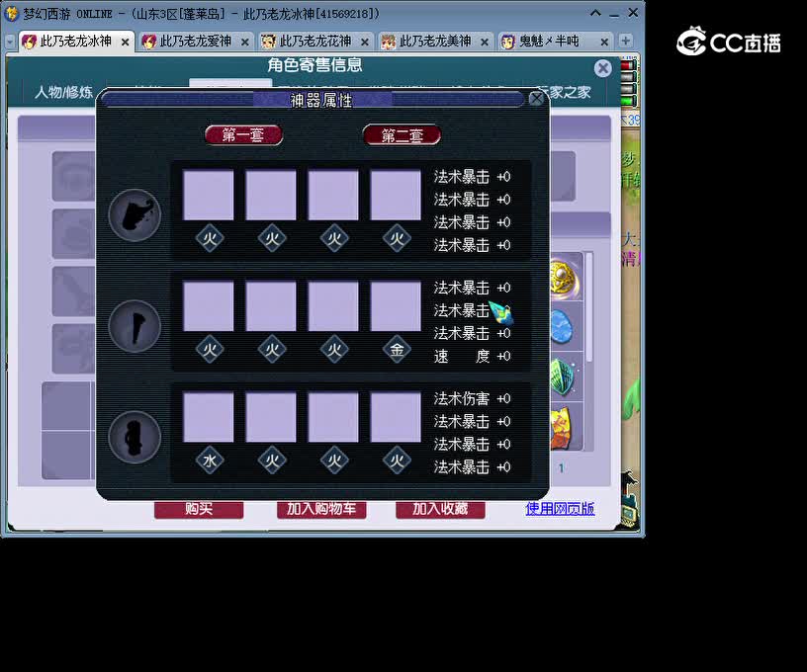This screenshot has width=807, height=672.
Task: Click third 火 element icon in top row
Action: coord(334,238)
